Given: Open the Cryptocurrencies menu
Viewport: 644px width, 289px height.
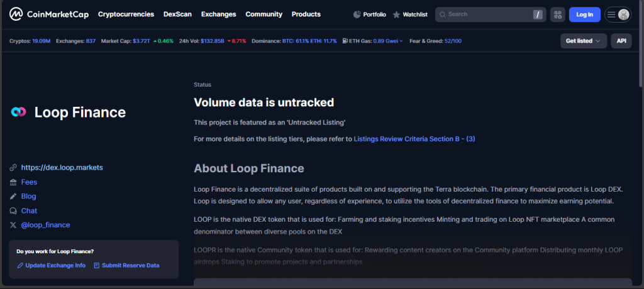Looking at the screenshot, I should click(126, 14).
